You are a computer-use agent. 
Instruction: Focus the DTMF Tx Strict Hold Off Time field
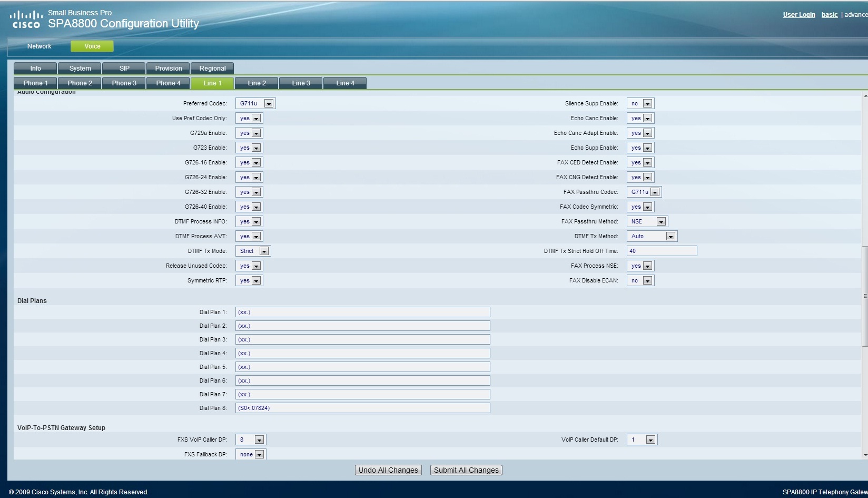coord(662,251)
